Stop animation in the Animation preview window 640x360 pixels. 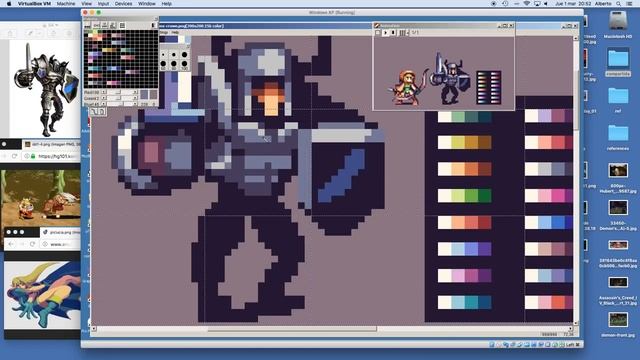[393, 32]
